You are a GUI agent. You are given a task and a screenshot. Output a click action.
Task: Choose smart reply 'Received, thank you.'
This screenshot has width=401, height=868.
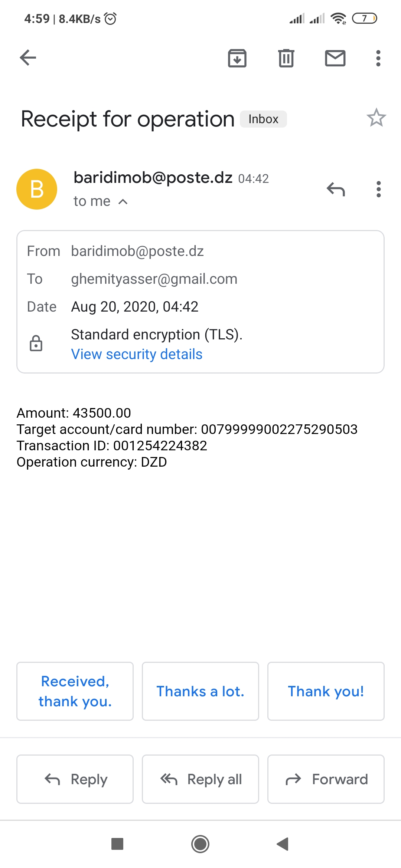click(x=75, y=691)
